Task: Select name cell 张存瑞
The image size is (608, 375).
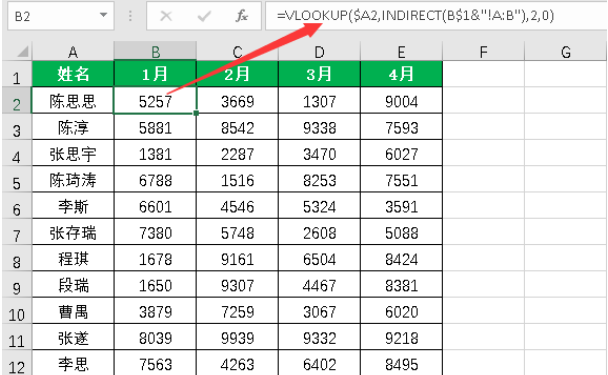Action: 73,233
